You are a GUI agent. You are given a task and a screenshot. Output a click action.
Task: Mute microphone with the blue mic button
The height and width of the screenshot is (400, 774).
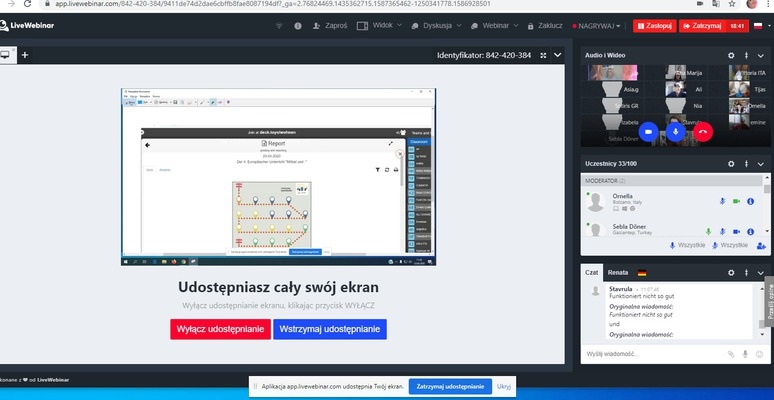[676, 131]
